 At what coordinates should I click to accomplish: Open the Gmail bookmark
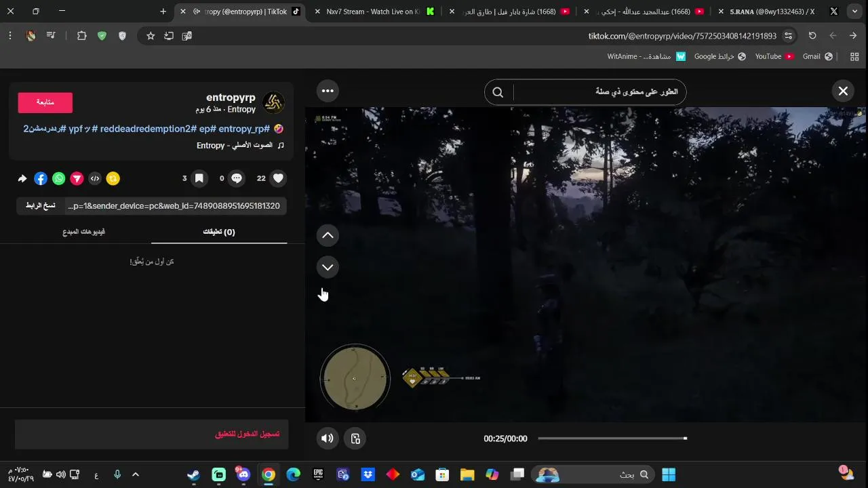tap(818, 56)
